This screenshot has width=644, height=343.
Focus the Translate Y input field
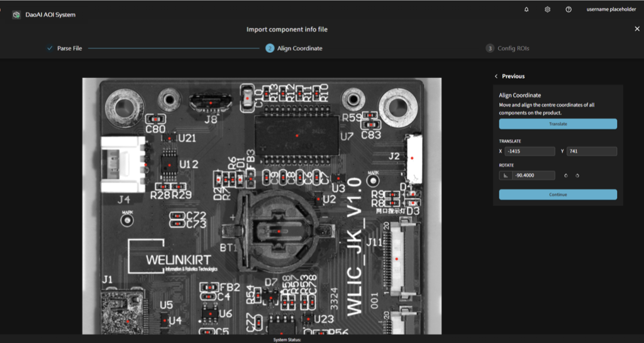click(x=591, y=151)
